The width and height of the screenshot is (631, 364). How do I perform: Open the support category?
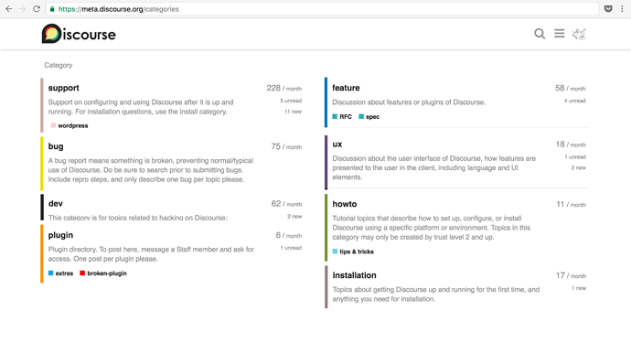click(x=64, y=88)
